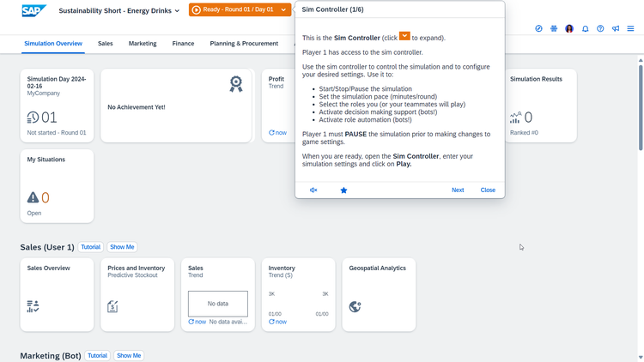Switch to the Marketing tab
The height and width of the screenshot is (362, 644).
click(143, 44)
